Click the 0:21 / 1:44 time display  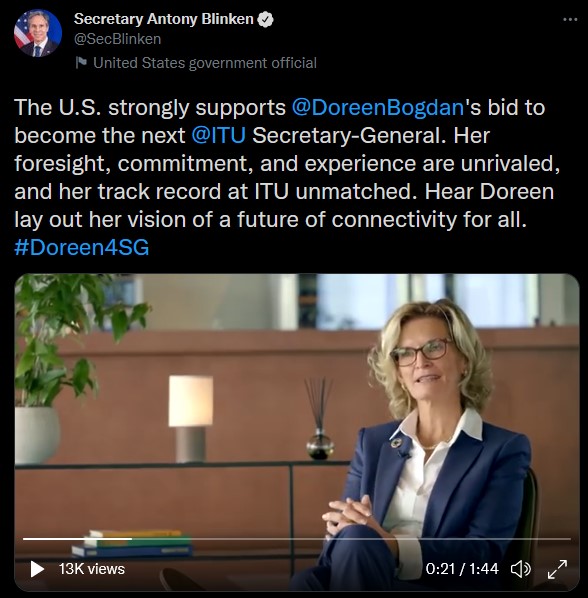(462, 569)
